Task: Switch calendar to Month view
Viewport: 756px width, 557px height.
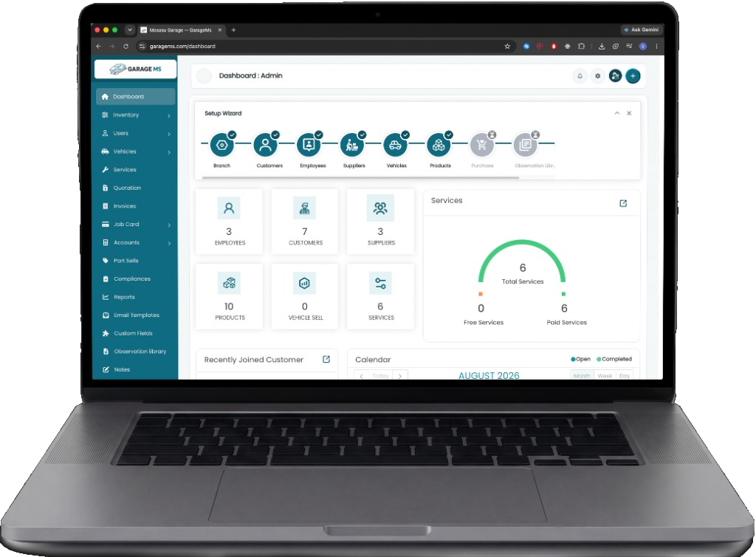Action: pos(582,376)
